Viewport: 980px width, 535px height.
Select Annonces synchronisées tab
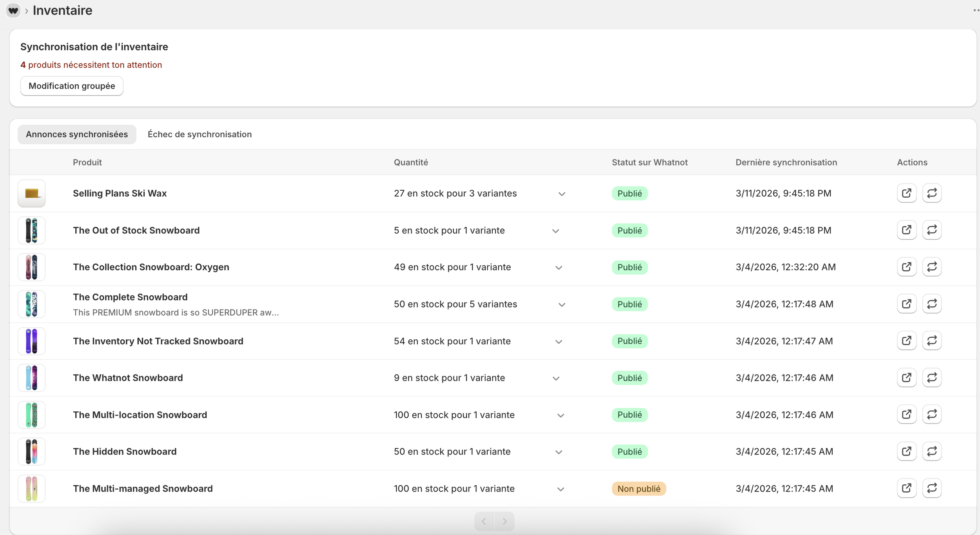click(x=77, y=134)
